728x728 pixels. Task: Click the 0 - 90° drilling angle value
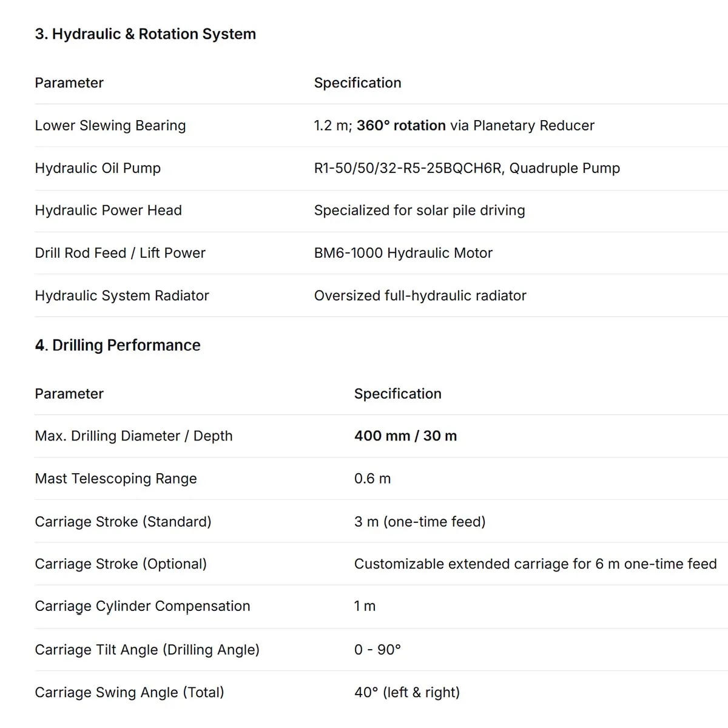point(377,650)
